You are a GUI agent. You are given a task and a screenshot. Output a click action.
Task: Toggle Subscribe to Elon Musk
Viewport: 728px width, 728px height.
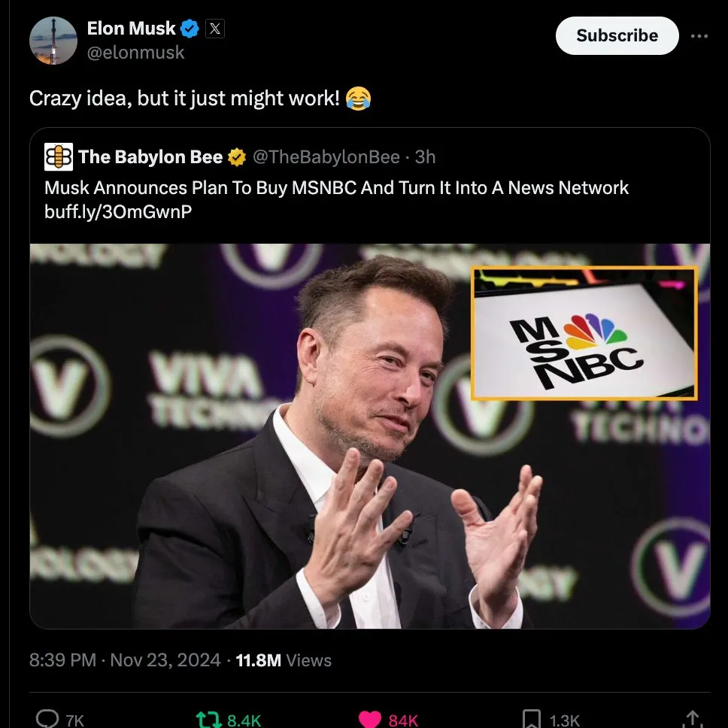[x=616, y=35]
